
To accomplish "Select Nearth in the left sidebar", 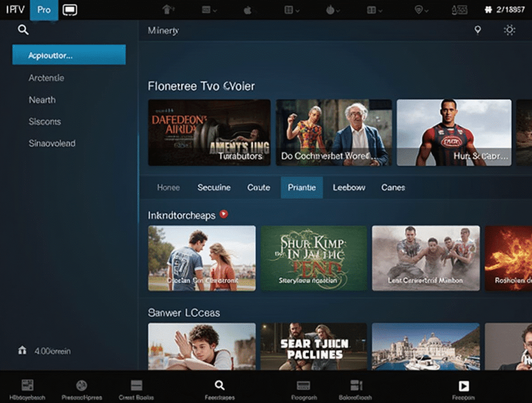I will tap(42, 100).
